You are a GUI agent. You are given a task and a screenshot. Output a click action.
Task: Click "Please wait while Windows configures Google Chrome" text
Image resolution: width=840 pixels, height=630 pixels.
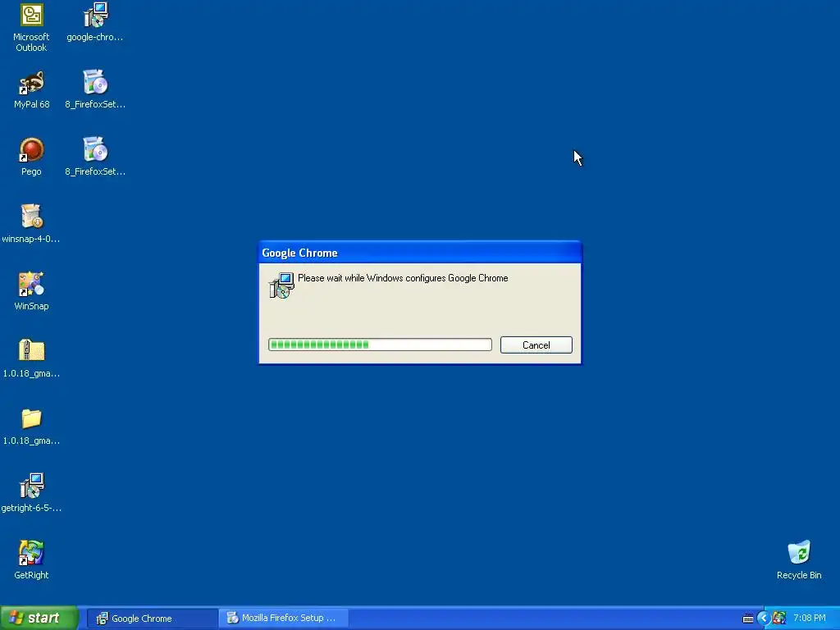(403, 278)
